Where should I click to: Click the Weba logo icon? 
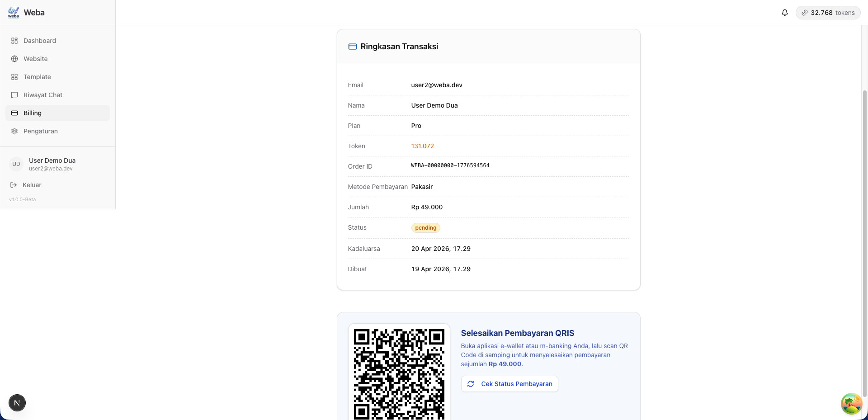coord(14,12)
